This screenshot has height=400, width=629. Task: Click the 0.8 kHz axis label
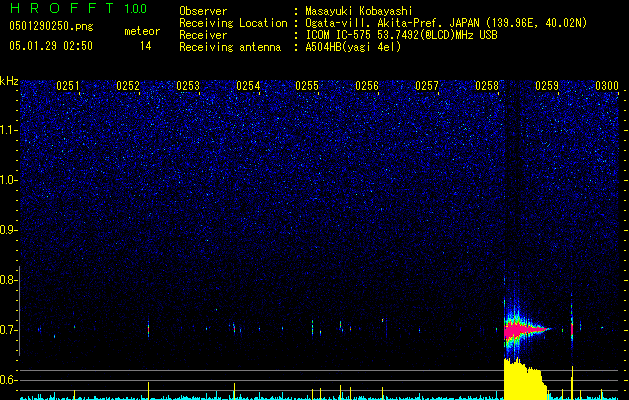(8, 280)
